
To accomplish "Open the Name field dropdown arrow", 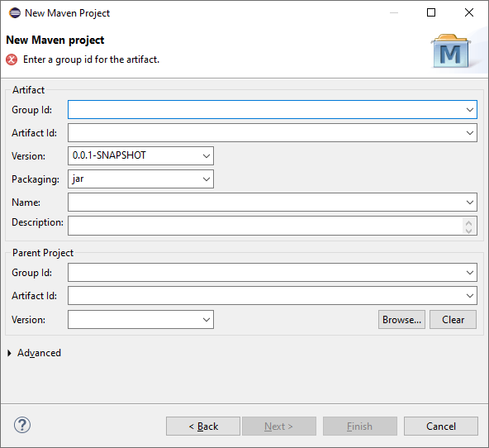I will 470,203.
